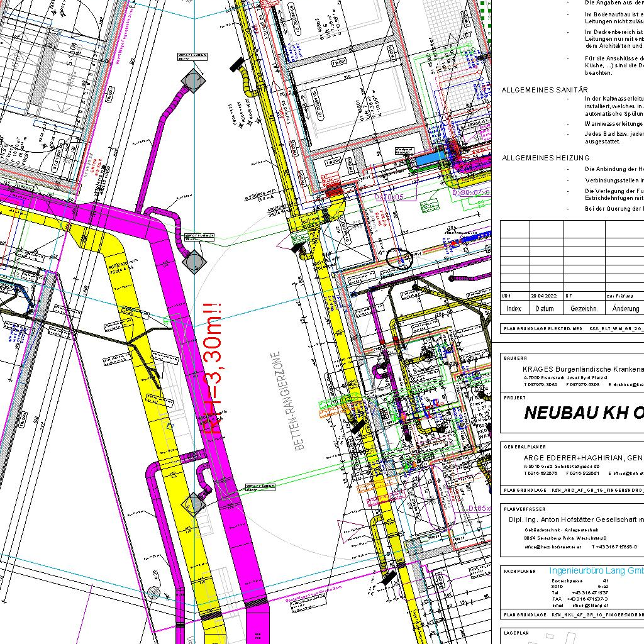Select the NEUBAU KH project title
This screenshot has height=644, width=644.
point(582,413)
